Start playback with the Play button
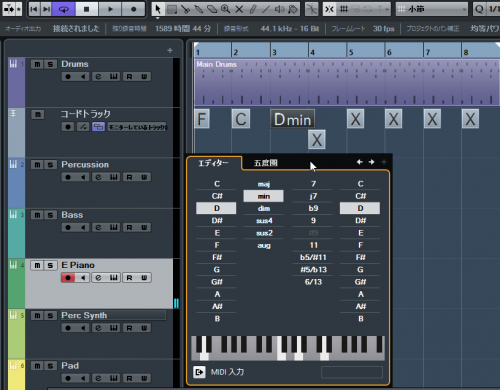Screen dimensions: 500x390 click(x=110, y=9)
